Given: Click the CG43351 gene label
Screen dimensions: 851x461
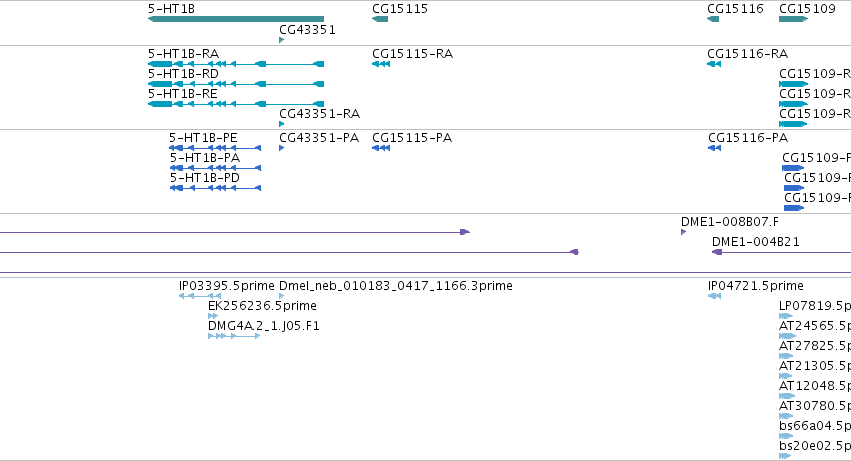Looking at the screenshot, I should [307, 29].
